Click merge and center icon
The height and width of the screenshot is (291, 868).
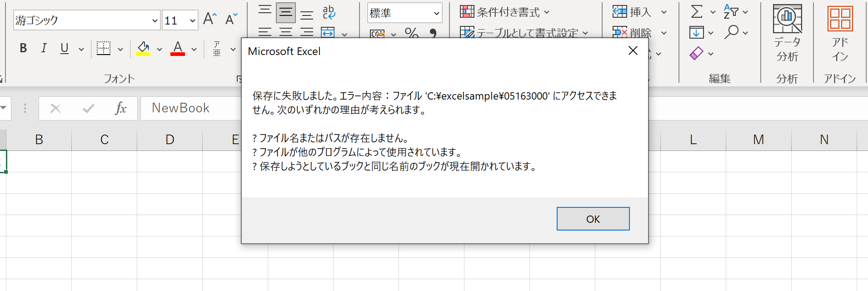(328, 33)
